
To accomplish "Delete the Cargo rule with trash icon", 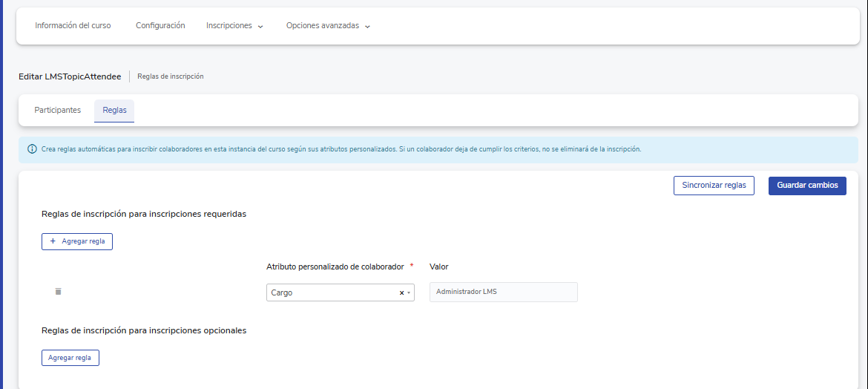I will click(58, 292).
